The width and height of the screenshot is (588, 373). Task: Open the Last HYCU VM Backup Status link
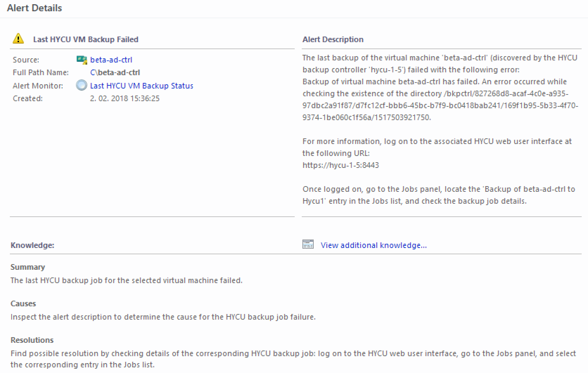[x=141, y=86]
